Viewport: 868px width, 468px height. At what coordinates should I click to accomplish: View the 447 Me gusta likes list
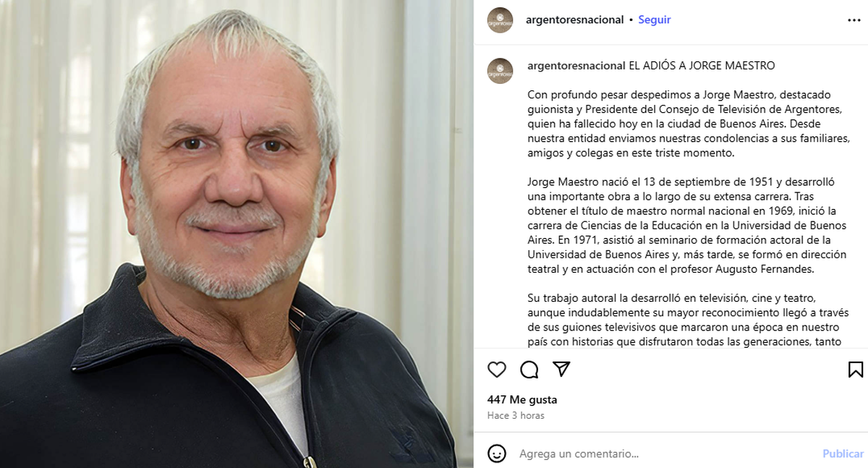tap(522, 399)
